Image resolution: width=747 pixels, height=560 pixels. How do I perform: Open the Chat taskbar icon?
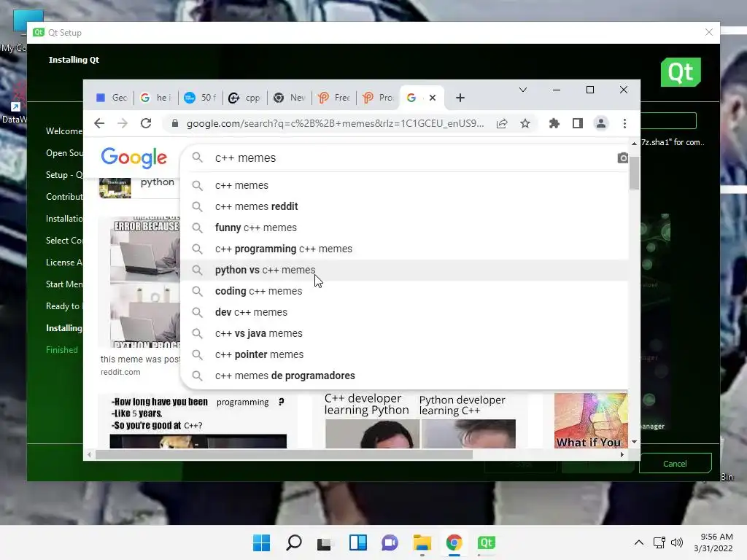click(390, 542)
